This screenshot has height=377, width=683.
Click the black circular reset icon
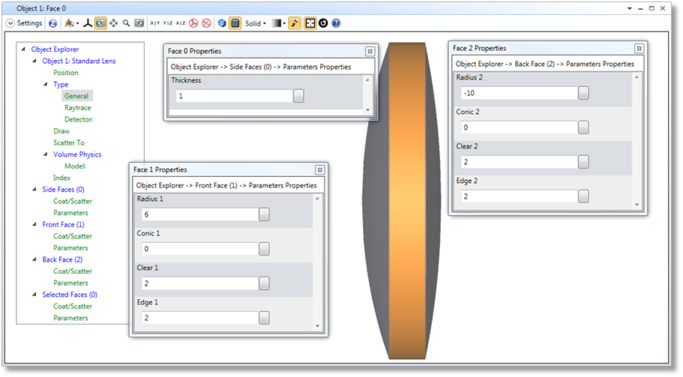coord(323,23)
